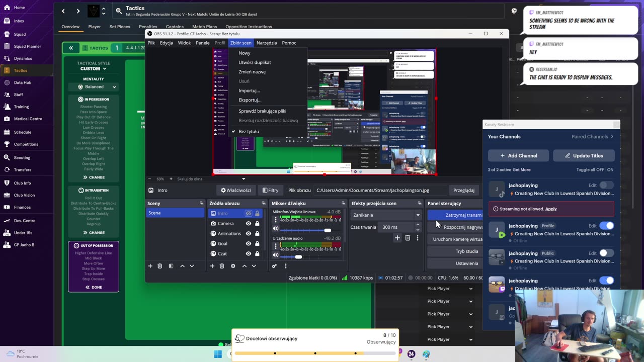Open the preview zoom scaling dropdown arrow
The width and height of the screenshot is (644, 362).
pyautogui.click(x=244, y=179)
